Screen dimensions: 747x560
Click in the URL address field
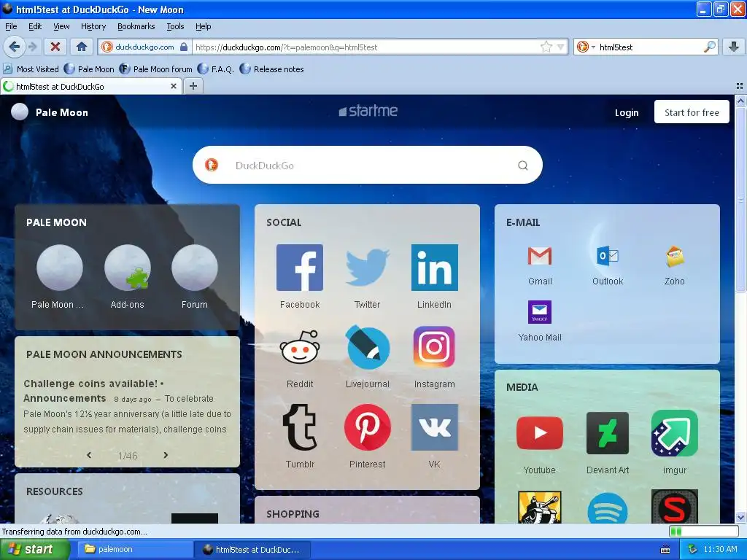pyautogui.click(x=366, y=47)
